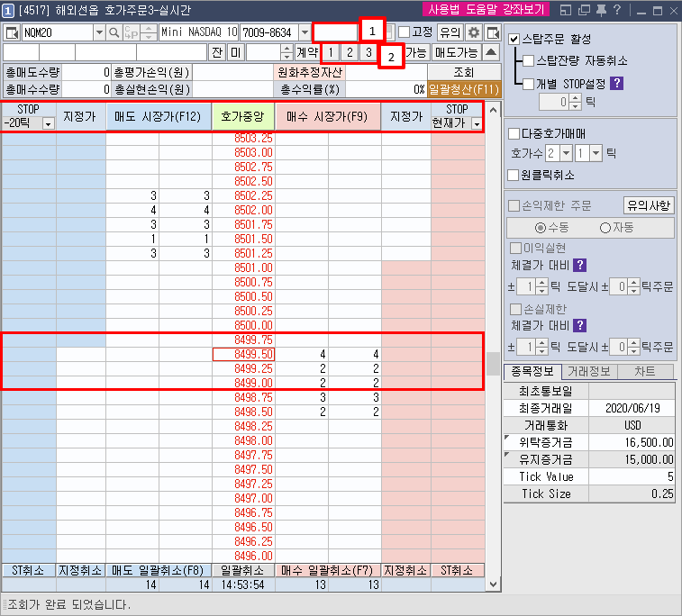Click the symbol stepper arrows next to C+P
The width and height of the screenshot is (682, 616).
[149, 32]
